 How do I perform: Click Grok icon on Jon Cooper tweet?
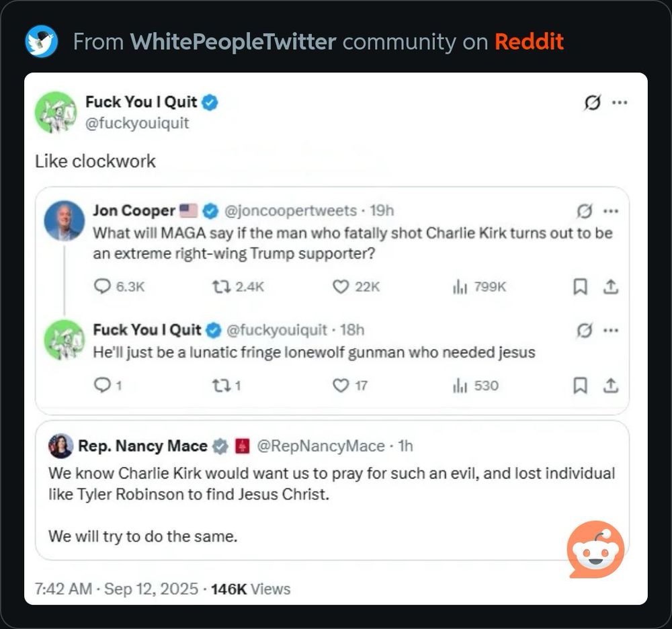[585, 211]
